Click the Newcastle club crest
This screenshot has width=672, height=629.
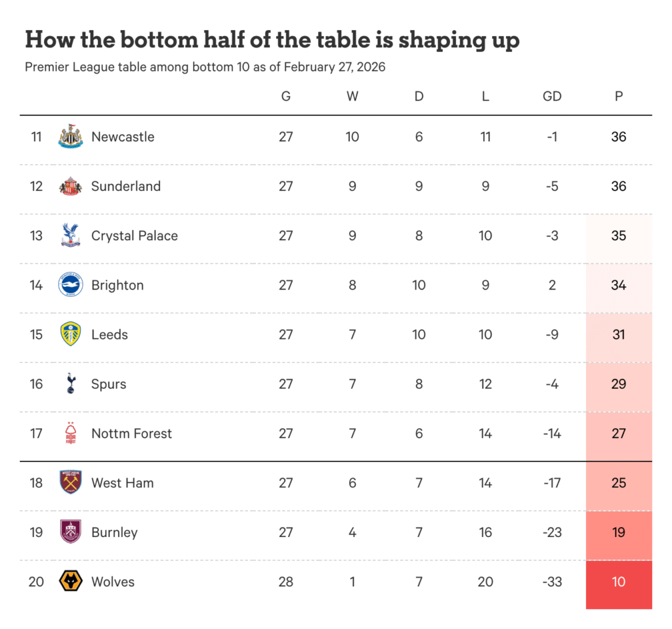70,137
